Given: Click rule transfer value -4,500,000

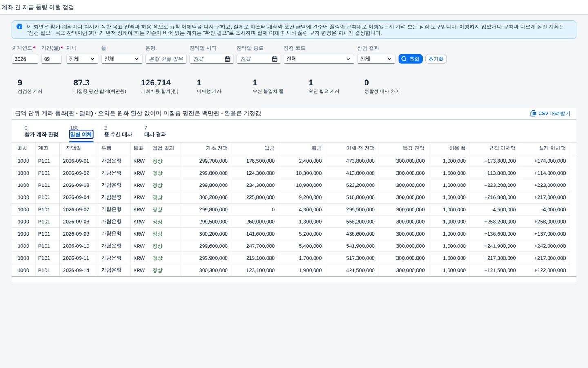Looking at the screenshot, I should (x=503, y=210).
